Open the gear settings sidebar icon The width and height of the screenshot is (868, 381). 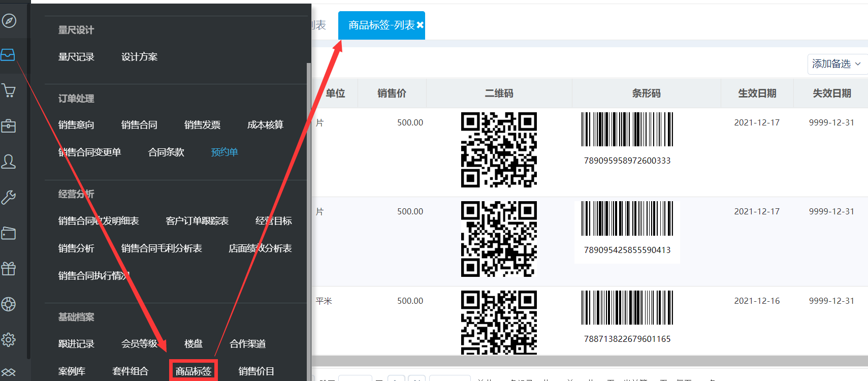tap(9, 339)
